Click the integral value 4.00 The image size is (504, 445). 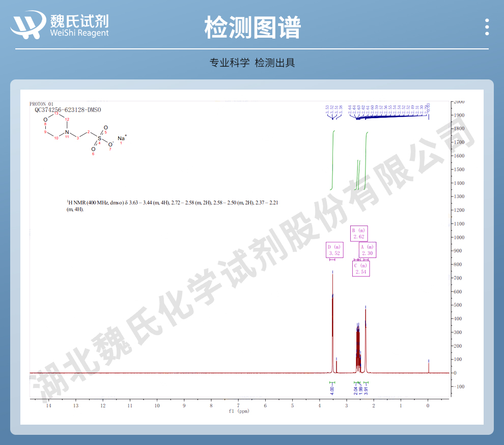click(332, 391)
